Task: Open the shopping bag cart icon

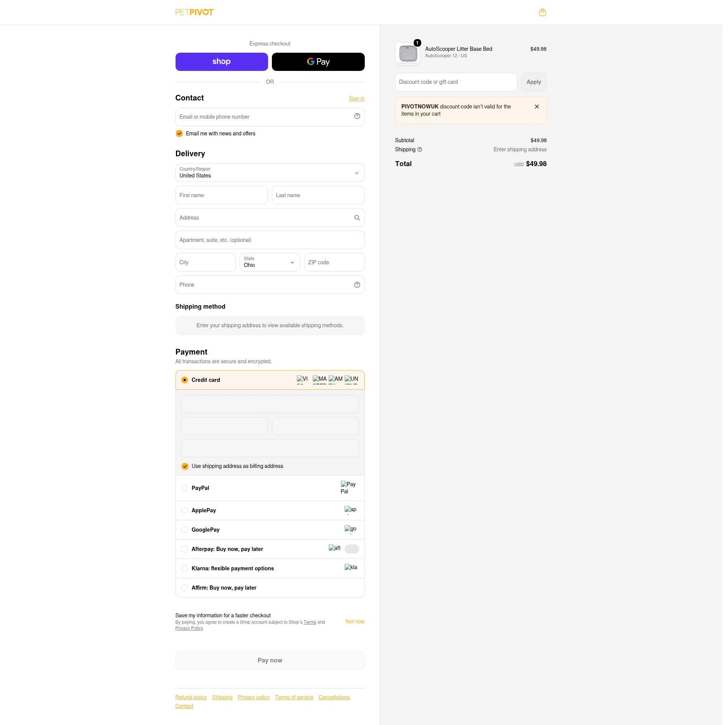Action: (x=542, y=12)
